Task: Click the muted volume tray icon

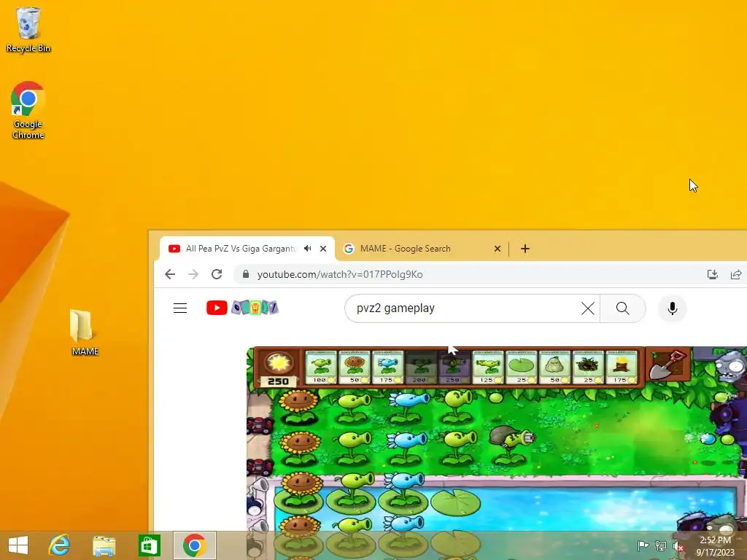Action: point(678,545)
